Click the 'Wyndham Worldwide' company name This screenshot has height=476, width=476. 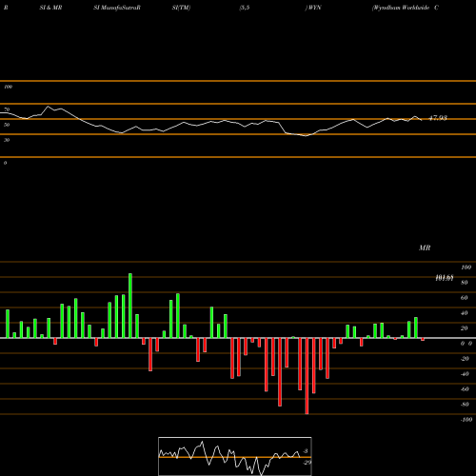click(402, 8)
